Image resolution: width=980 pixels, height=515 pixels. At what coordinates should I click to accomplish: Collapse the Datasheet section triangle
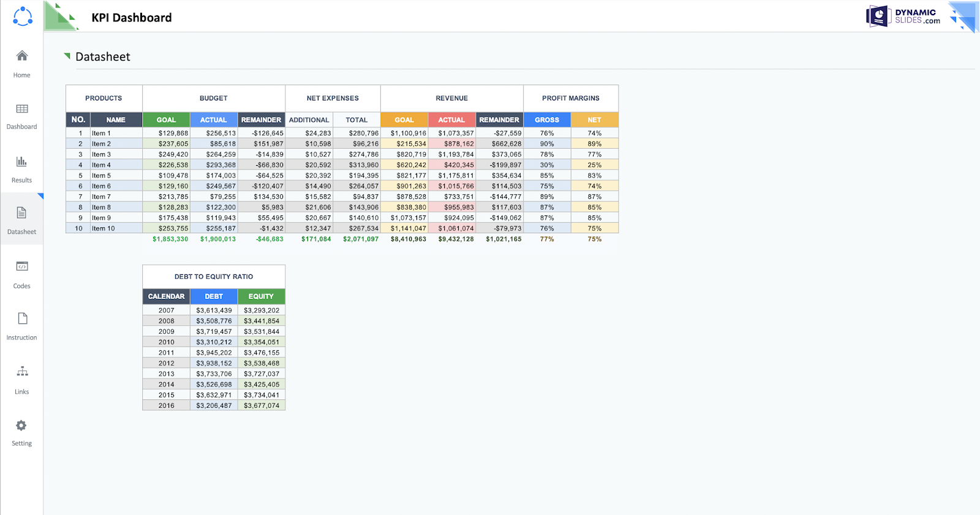[67, 56]
